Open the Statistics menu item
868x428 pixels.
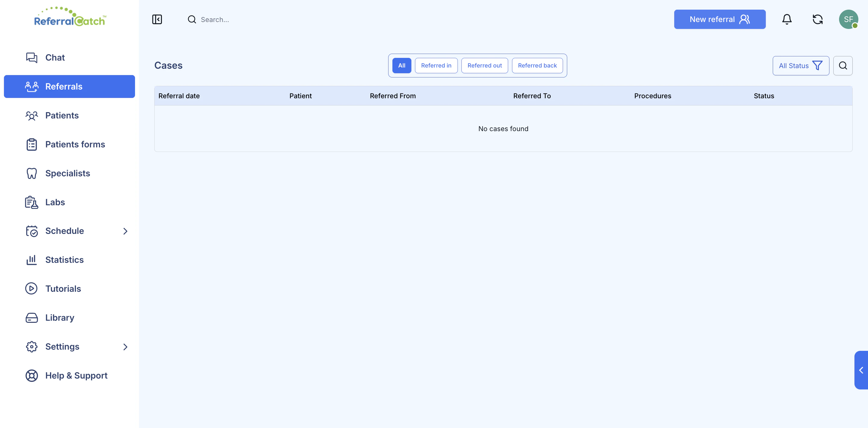tap(69, 260)
